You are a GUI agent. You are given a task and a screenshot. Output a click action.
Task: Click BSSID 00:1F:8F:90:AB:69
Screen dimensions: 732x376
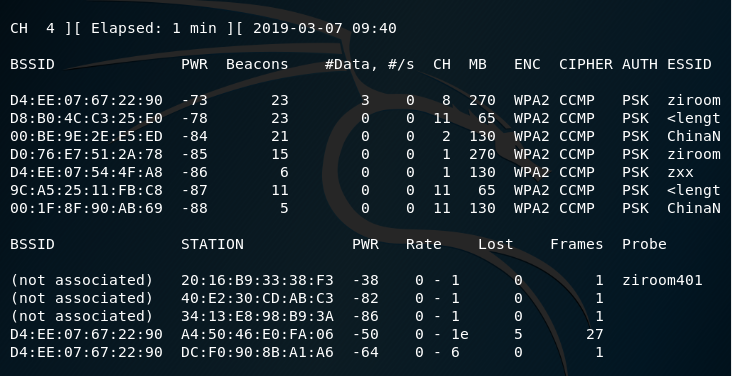[x=86, y=208]
